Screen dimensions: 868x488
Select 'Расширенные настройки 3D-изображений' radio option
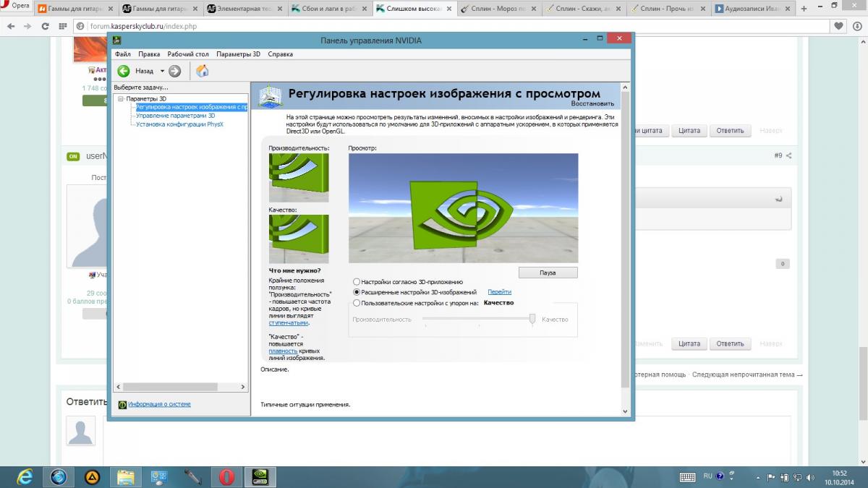357,292
